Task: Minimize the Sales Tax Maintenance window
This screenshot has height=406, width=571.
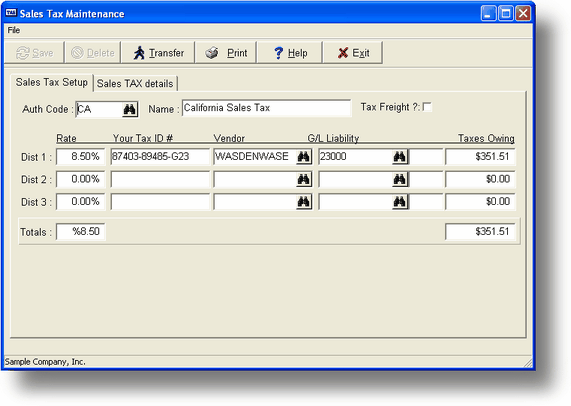Action: (488, 13)
